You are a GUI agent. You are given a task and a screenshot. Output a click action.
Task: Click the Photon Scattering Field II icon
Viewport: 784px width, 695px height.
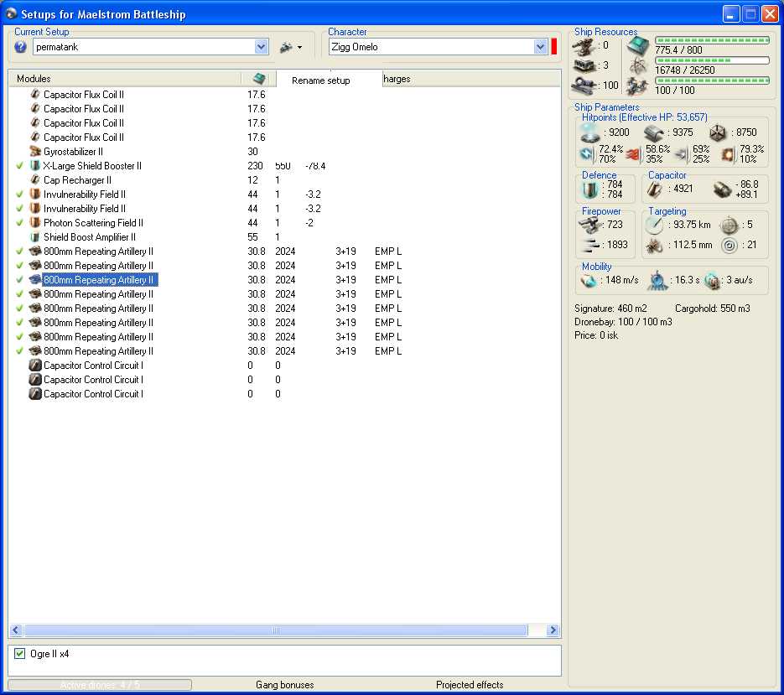point(35,223)
